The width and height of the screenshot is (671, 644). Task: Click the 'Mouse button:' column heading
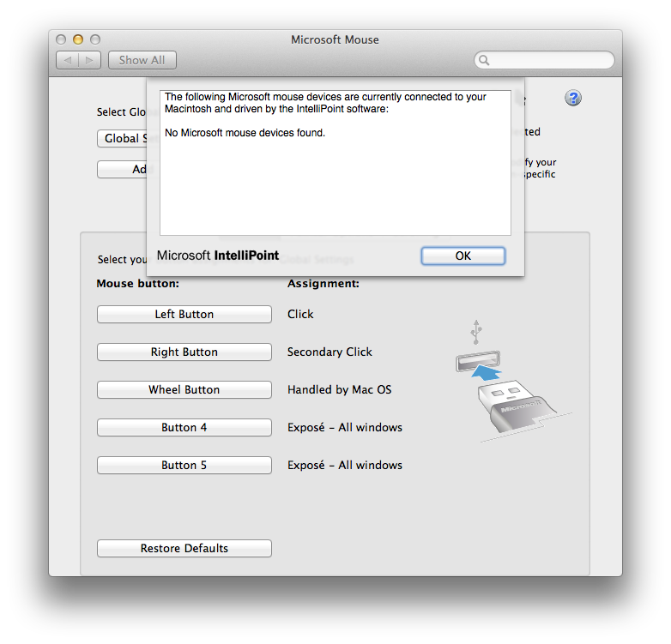pos(138,284)
